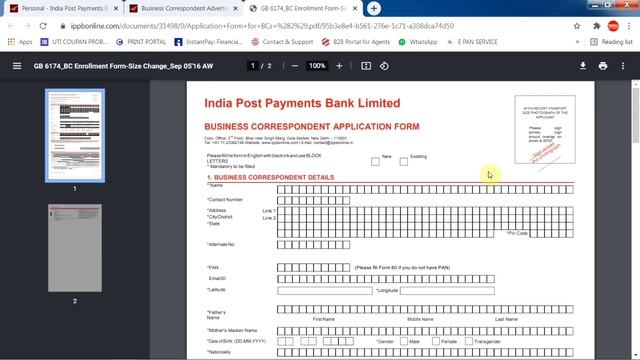640x360 pixels.
Task: Select the GB 6174_BC Enrollment Form tab
Action: 303,8
